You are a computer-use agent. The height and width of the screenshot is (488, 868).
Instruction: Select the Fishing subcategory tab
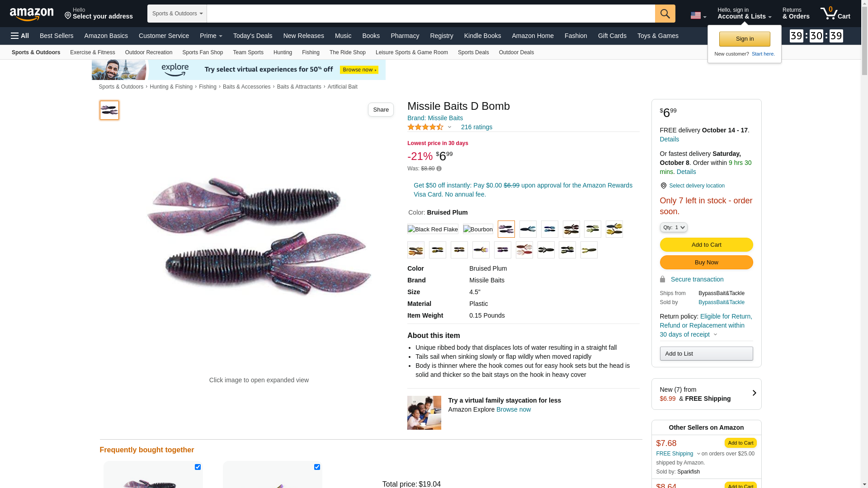[311, 52]
